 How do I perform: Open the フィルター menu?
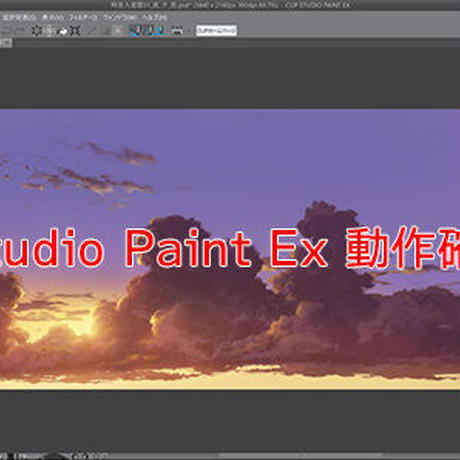click(82, 17)
